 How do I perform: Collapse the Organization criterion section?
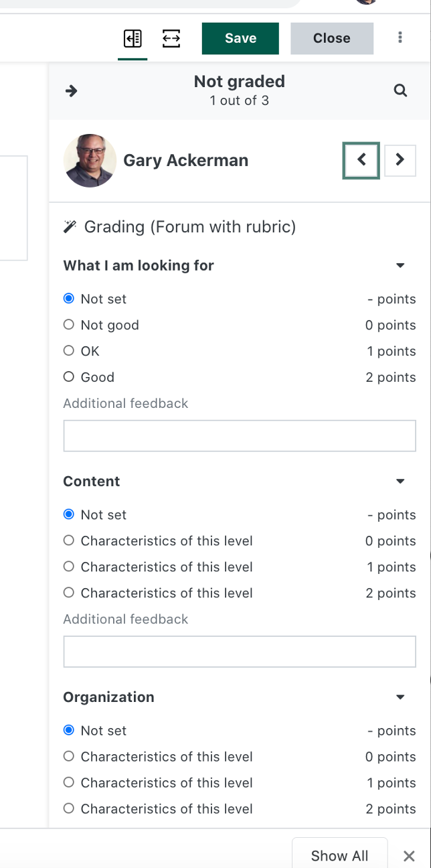point(400,697)
